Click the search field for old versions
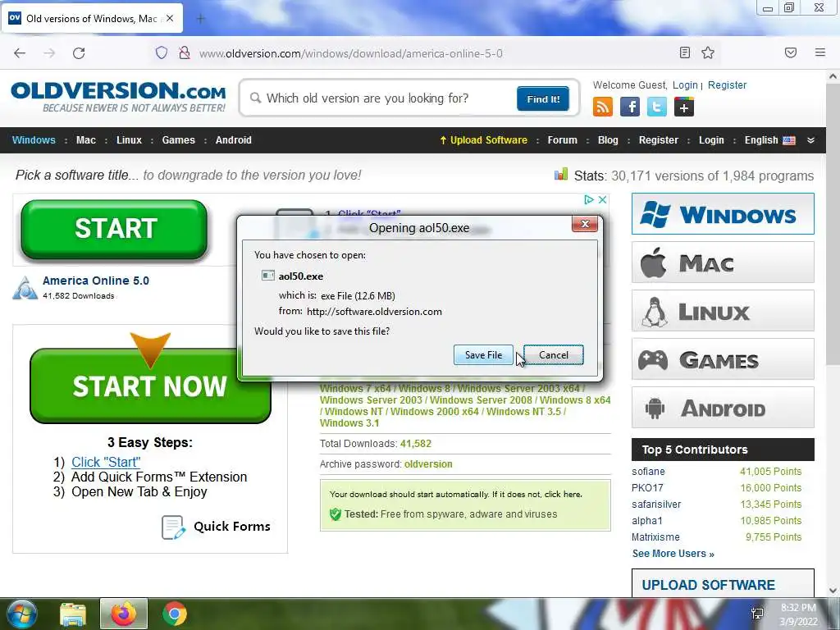This screenshot has width=840, height=630. tap(377, 98)
